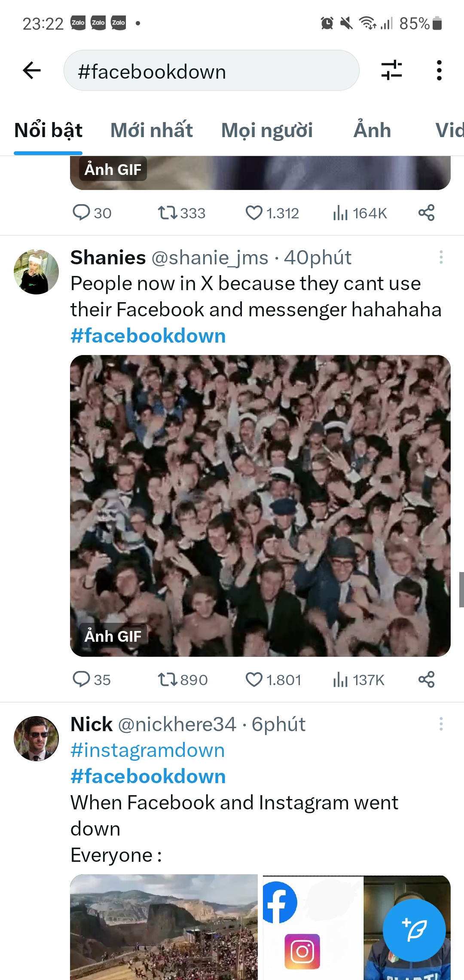Tap the #facebookdown search field

click(211, 70)
